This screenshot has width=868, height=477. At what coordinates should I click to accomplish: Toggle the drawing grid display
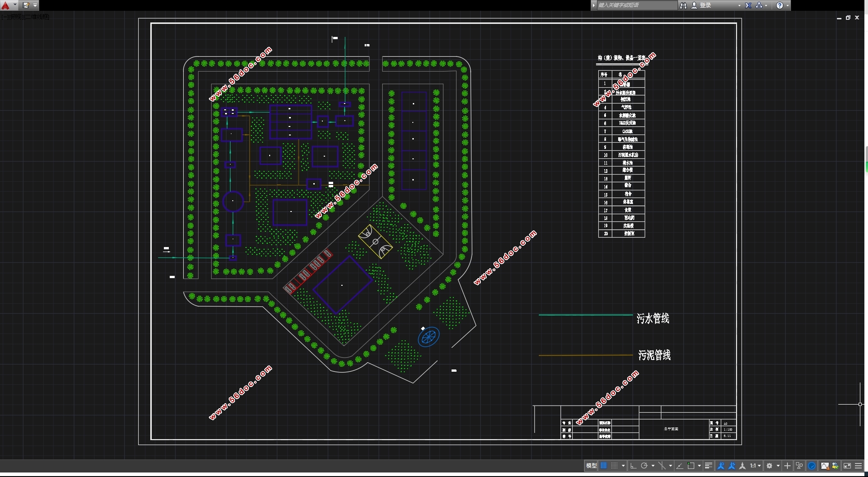click(x=604, y=466)
